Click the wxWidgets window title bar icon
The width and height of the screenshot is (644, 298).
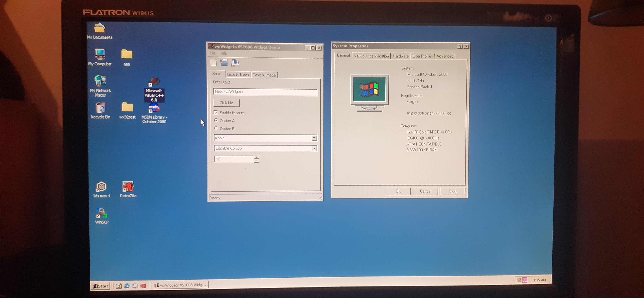[x=211, y=46]
